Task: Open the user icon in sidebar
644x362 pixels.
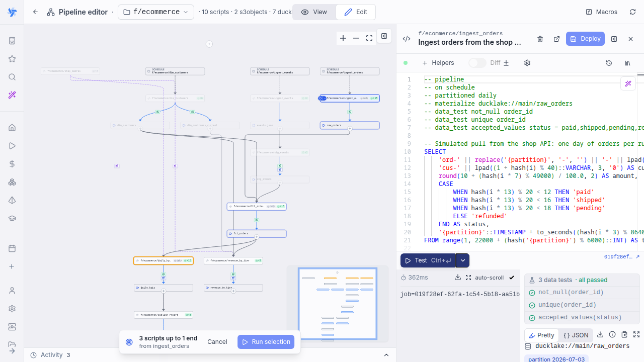Action: click(x=12, y=291)
